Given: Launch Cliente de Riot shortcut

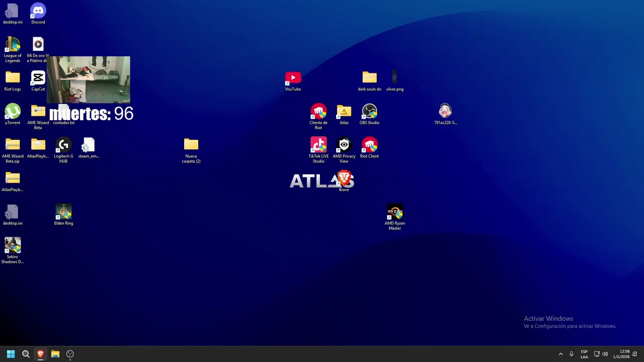Looking at the screenshot, I should coord(318,117).
